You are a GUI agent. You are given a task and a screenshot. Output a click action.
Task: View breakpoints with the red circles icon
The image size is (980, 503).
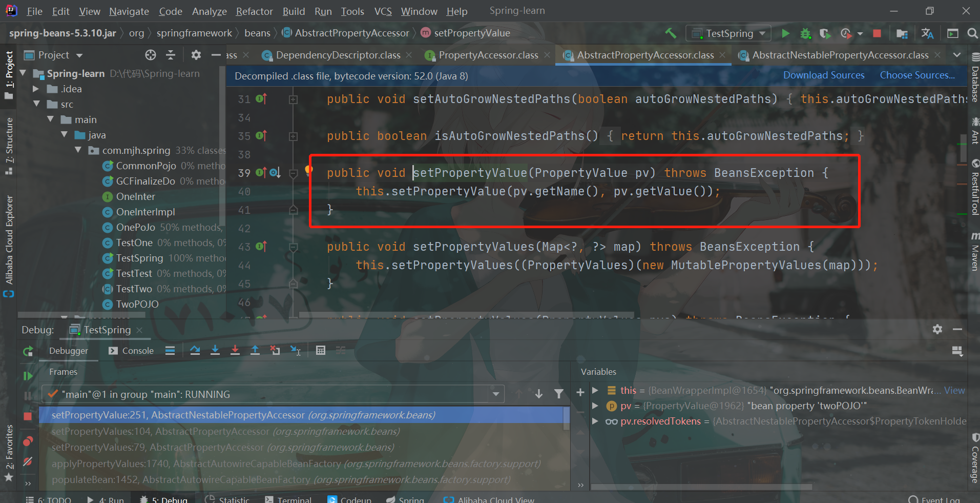(28, 441)
